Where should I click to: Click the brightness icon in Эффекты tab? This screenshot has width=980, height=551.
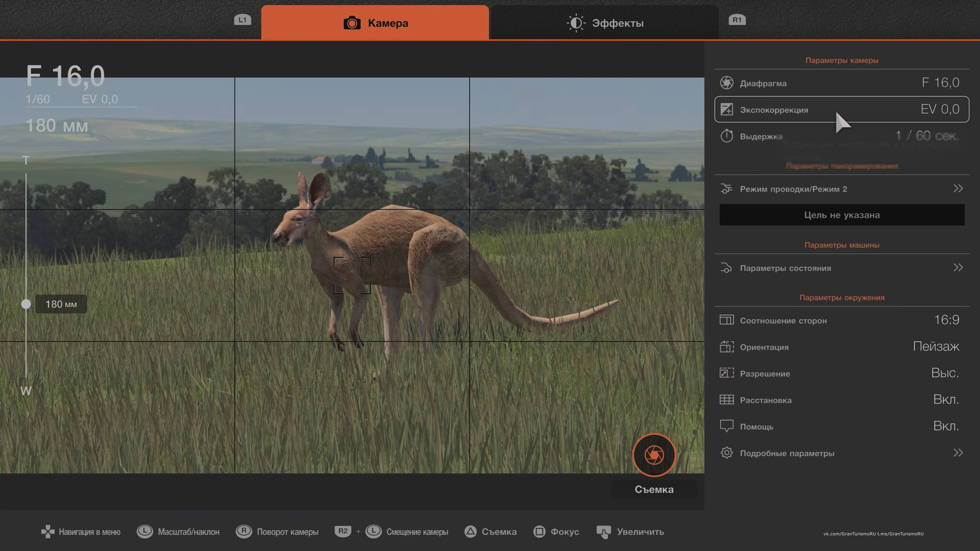[576, 23]
